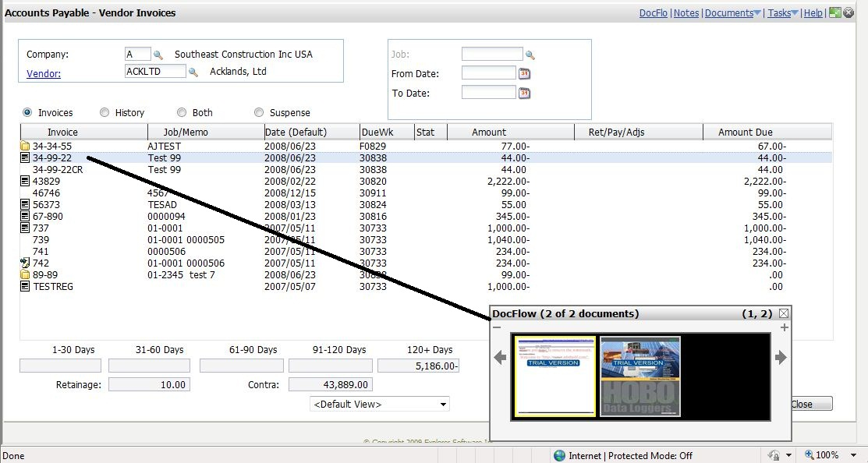Click the Company code input field
The width and height of the screenshot is (868, 463).
pos(138,55)
